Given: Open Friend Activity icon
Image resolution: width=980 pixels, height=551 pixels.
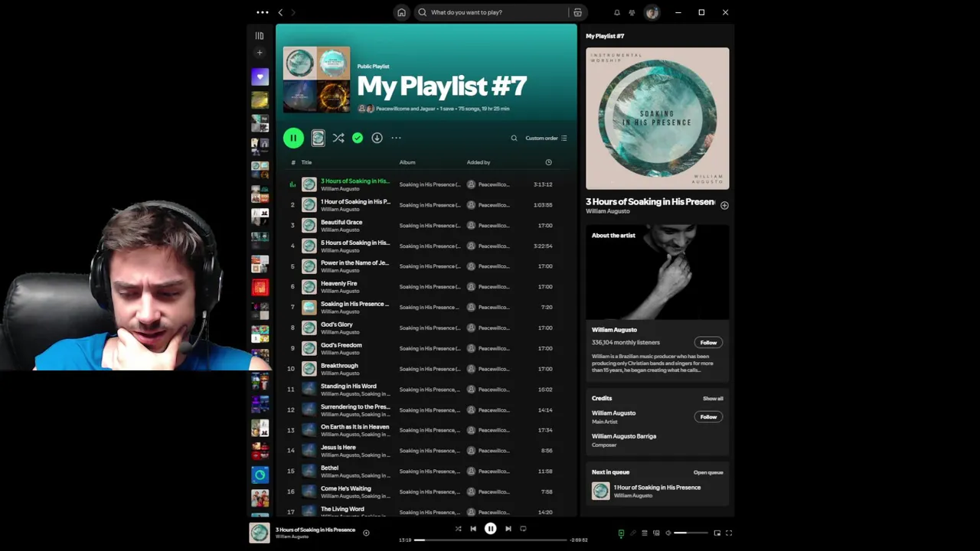Looking at the screenshot, I should tap(632, 12).
